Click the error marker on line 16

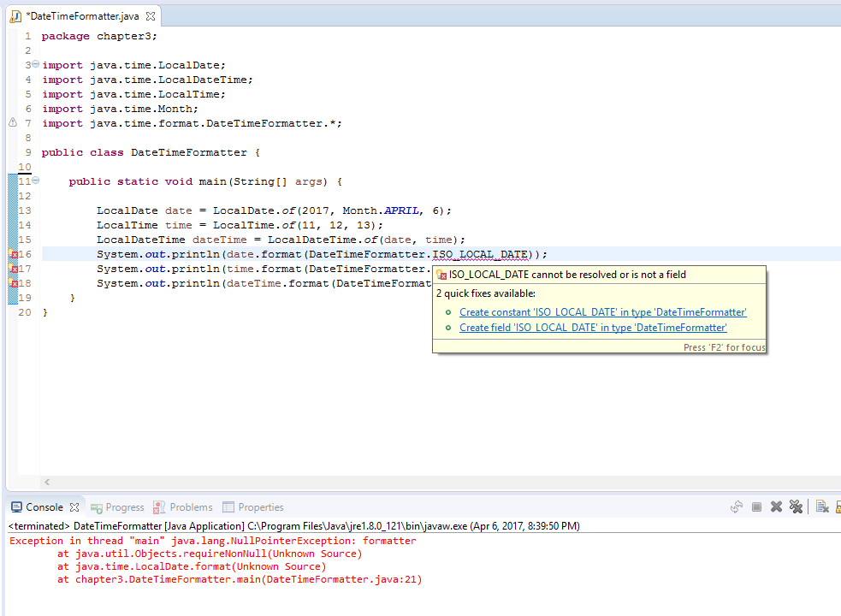[x=13, y=254]
